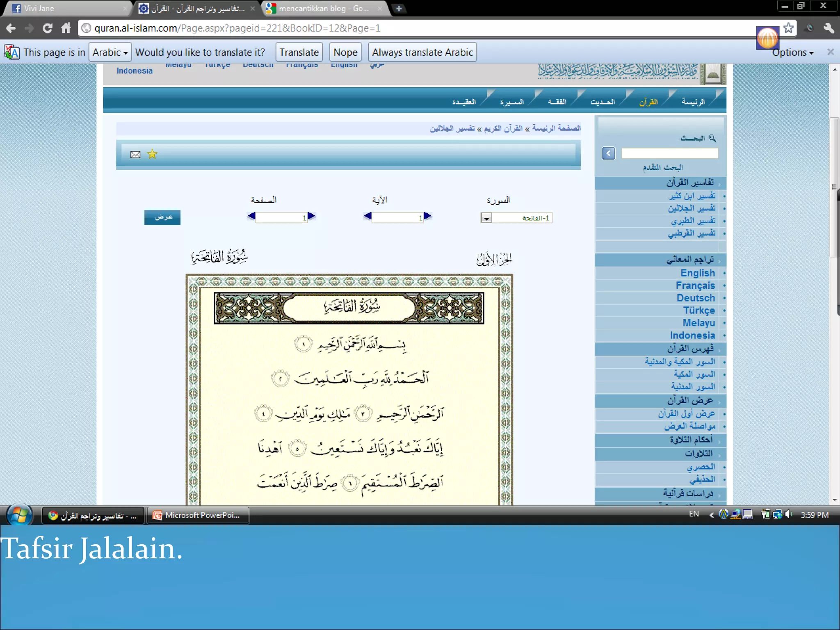Open عرض أول القرآن link
This screenshot has height=630, width=840.
point(687,413)
